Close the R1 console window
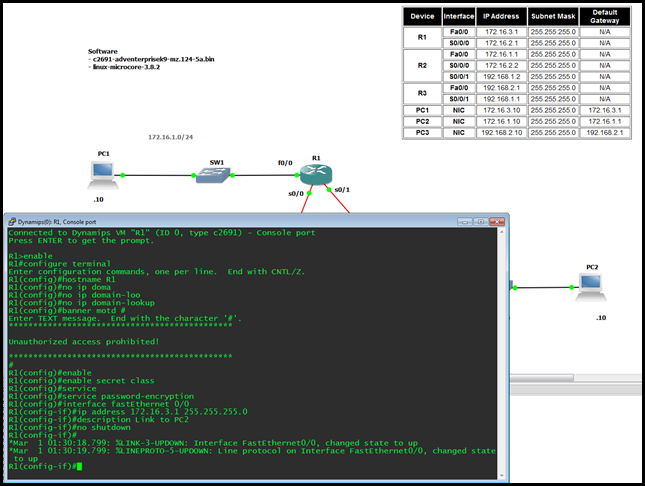Screen dimensions: 645x486 coord(497,222)
